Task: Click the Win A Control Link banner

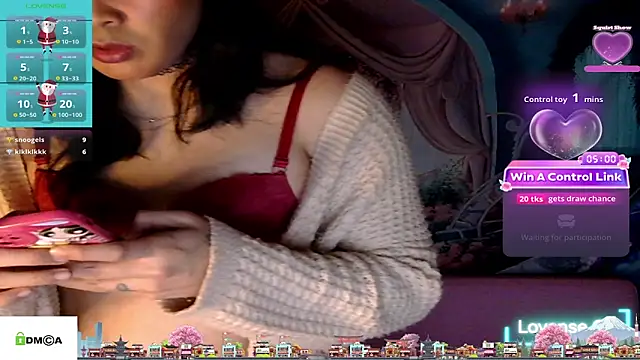Action: (566, 177)
